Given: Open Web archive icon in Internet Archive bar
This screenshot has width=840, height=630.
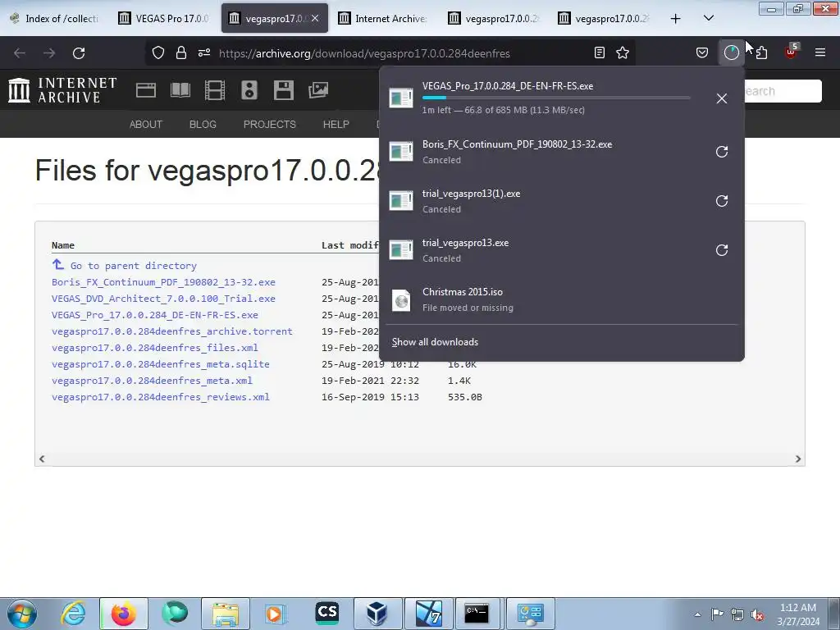Looking at the screenshot, I should [146, 90].
